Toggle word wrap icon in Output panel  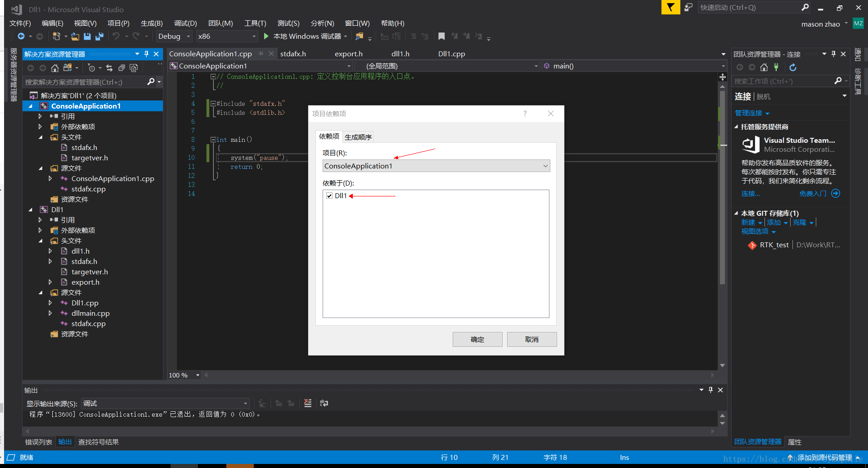(x=324, y=403)
